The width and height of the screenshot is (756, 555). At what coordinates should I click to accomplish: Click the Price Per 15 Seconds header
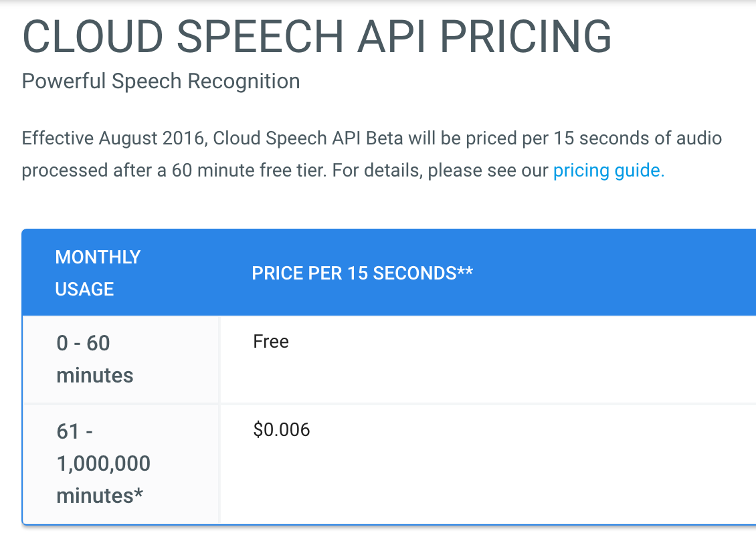tap(362, 273)
